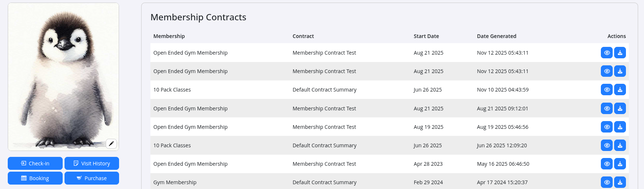This screenshot has width=644, height=189.
Task: Download the Gym Membership contract from Feb 29 2024
Action: point(620,182)
